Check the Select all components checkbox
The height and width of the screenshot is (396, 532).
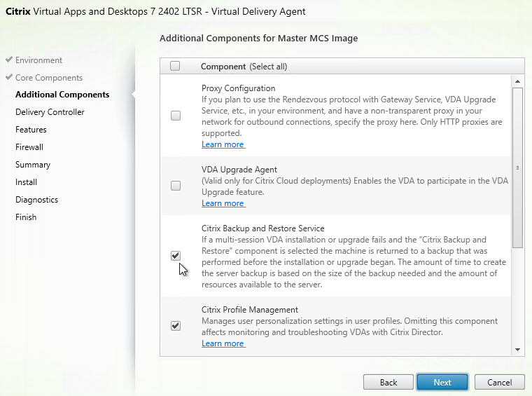(x=175, y=66)
